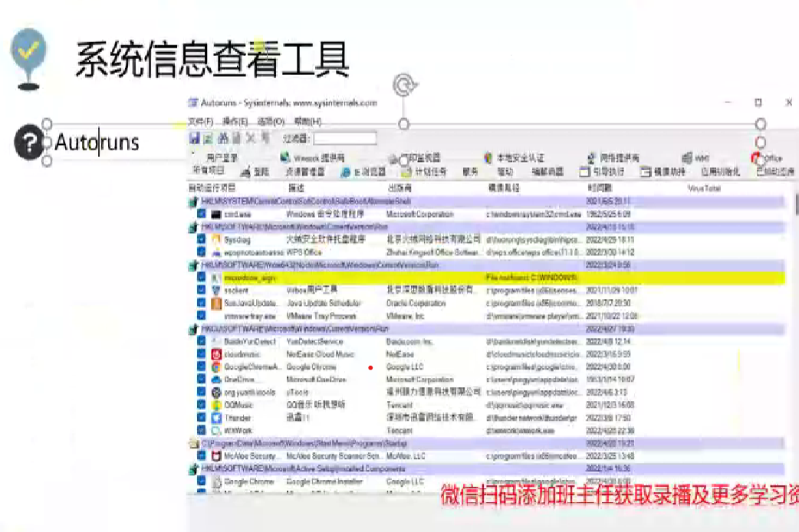Switch to the Winsock 提供商 tab

pos(313,158)
